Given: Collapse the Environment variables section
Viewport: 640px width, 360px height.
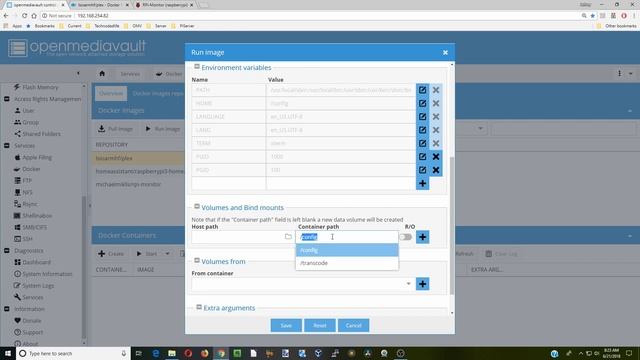Looking at the screenshot, I should click(x=197, y=67).
